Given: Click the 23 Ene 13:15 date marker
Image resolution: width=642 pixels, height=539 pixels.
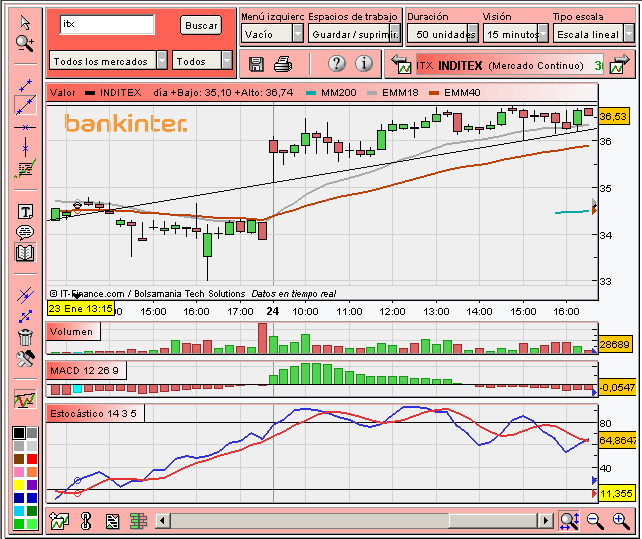Looking at the screenshot, I should pyautogui.click(x=81, y=308).
